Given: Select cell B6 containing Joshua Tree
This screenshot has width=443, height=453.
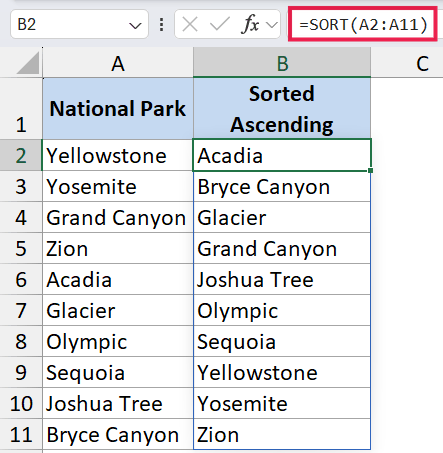Looking at the screenshot, I should click(282, 279).
